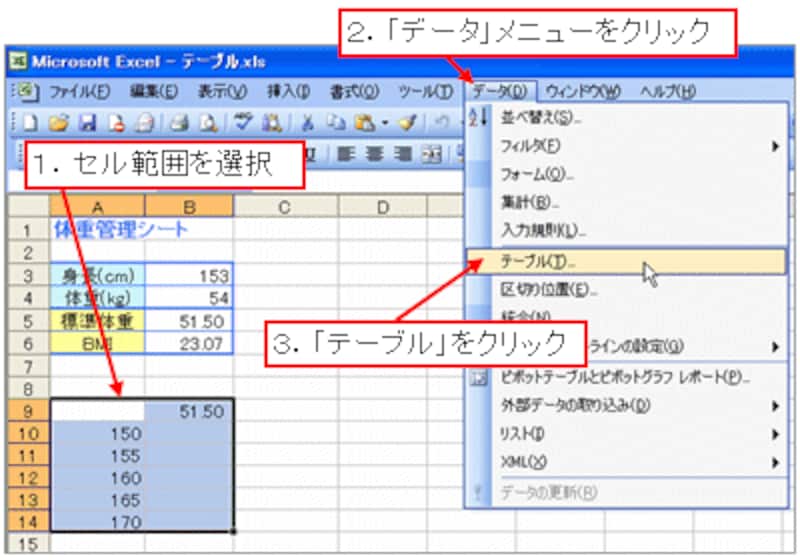Choose 入力規則(L) validation entry
Screen dimensions: 800x560
click(627, 231)
